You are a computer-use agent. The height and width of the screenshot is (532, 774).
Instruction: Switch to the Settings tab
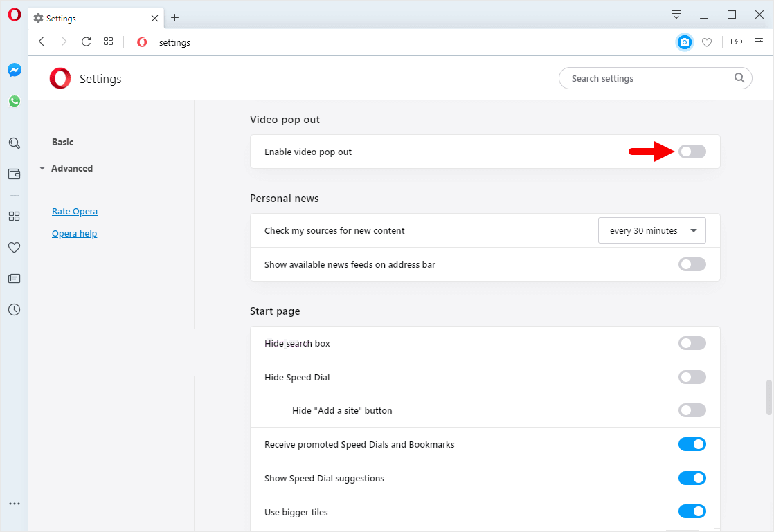[96, 18]
